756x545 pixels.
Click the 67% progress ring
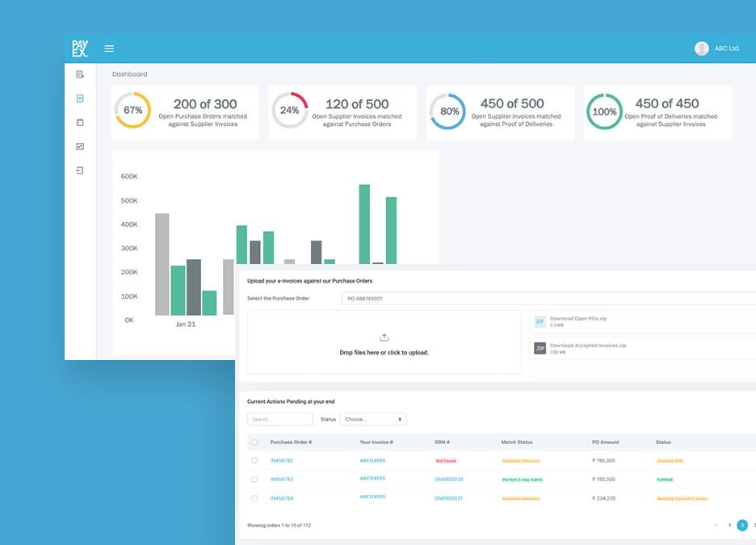133,111
